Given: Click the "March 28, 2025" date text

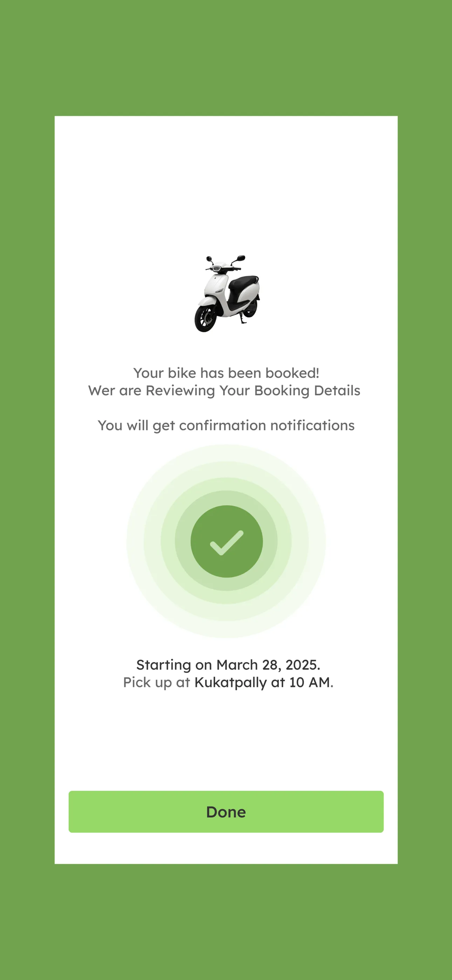Looking at the screenshot, I should 268,665.
